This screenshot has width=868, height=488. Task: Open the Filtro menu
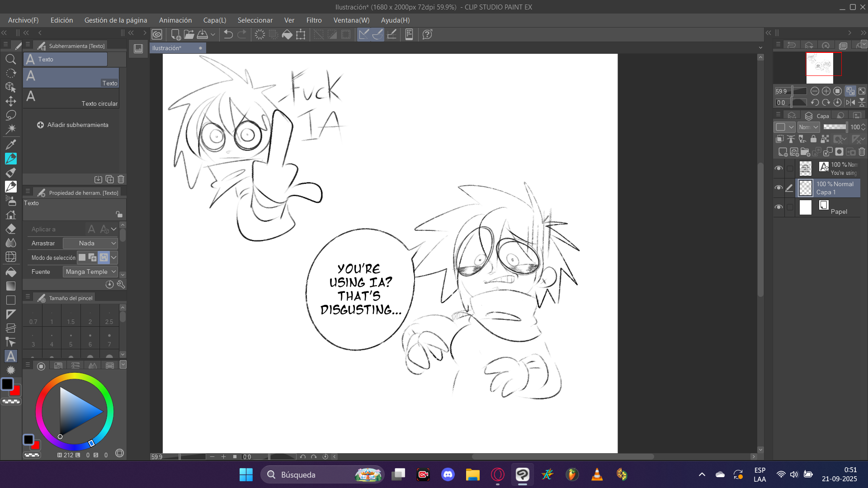314,20
